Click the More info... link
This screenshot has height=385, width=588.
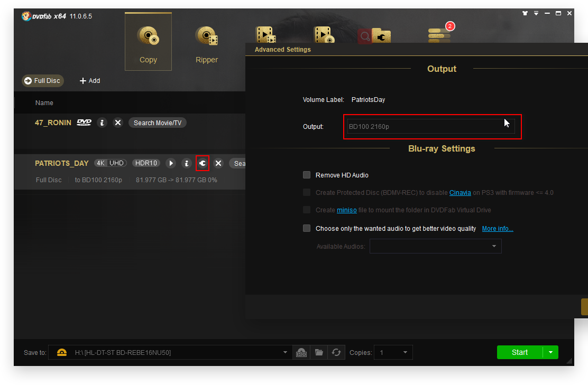tap(498, 229)
